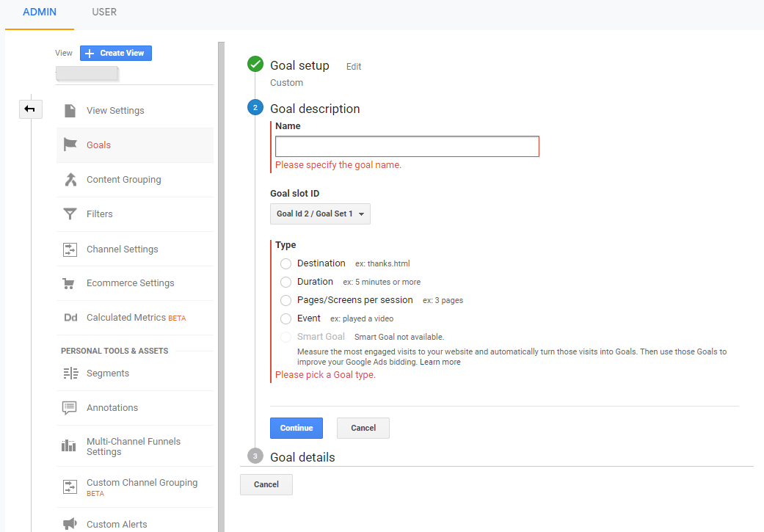Switch to the USER tab
This screenshot has width=764, height=532.
104,12
